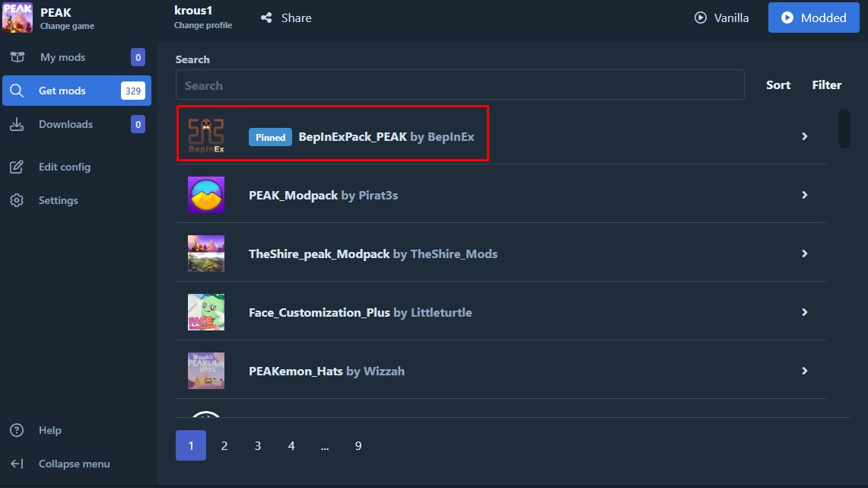Expand PEAKemon_Hats row chevron

click(x=804, y=371)
